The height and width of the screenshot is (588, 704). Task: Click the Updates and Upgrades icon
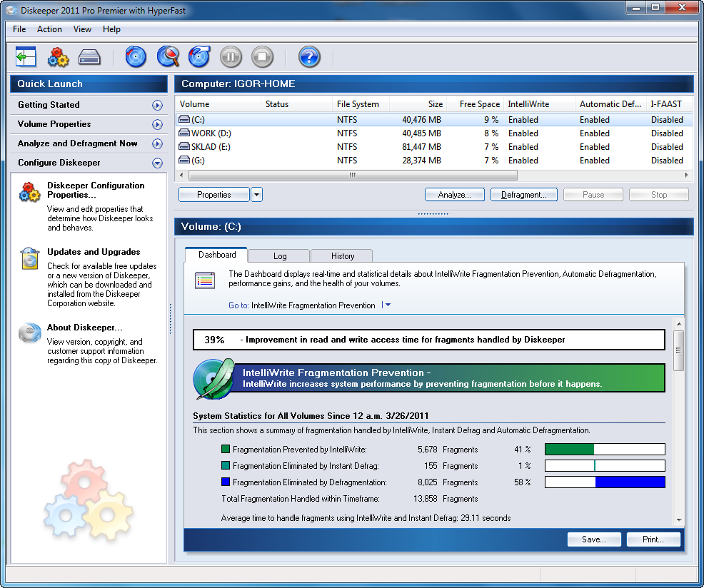click(x=30, y=258)
